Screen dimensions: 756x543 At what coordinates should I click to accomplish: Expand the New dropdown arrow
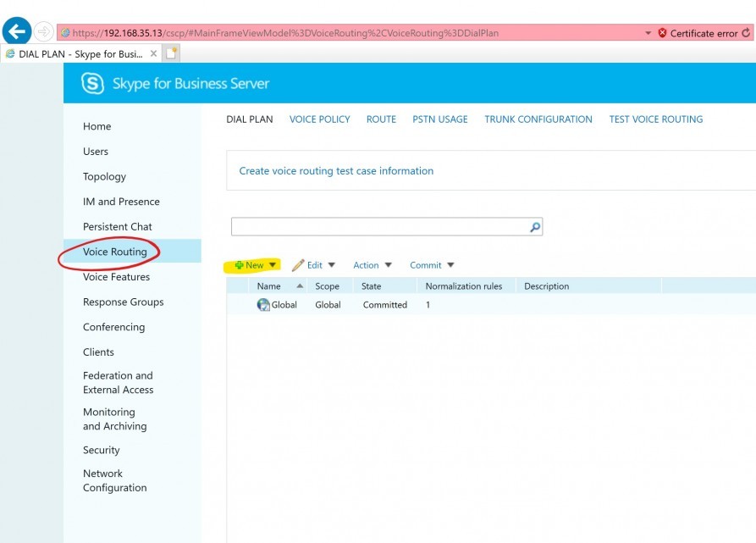coord(273,265)
